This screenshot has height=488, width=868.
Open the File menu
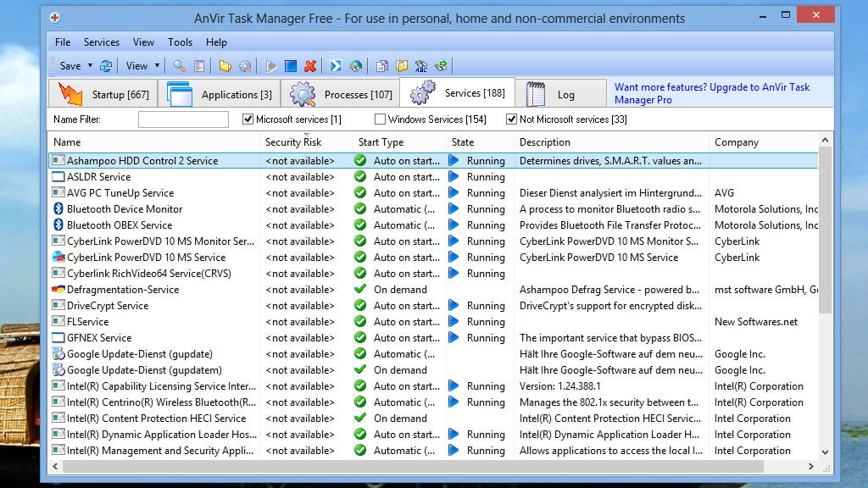[63, 42]
